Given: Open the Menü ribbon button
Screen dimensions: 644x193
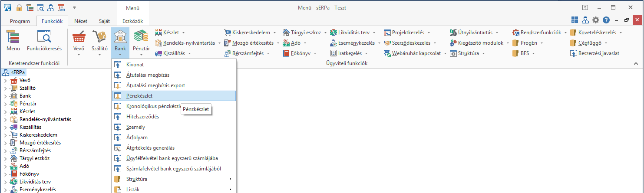Looking at the screenshot, I should 13,41.
